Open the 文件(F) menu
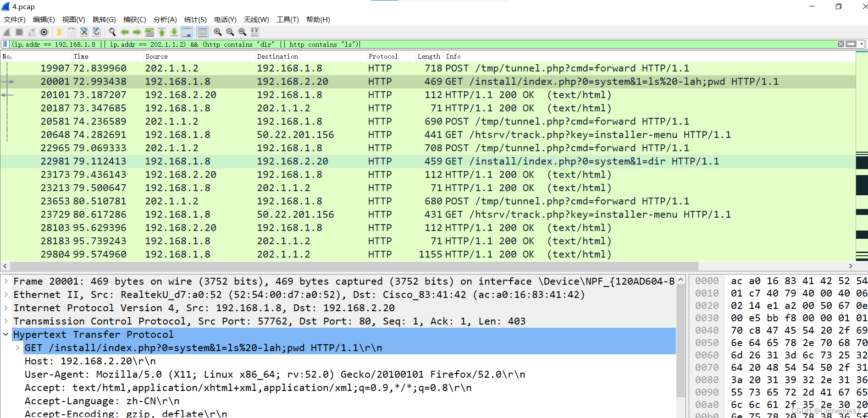Image resolution: width=868 pixels, height=418 pixels. tap(15, 20)
